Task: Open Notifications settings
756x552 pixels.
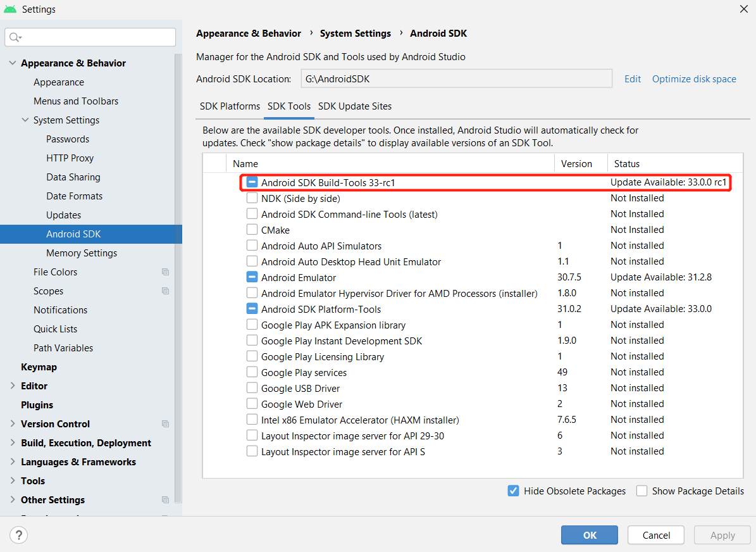Action: 60,310
